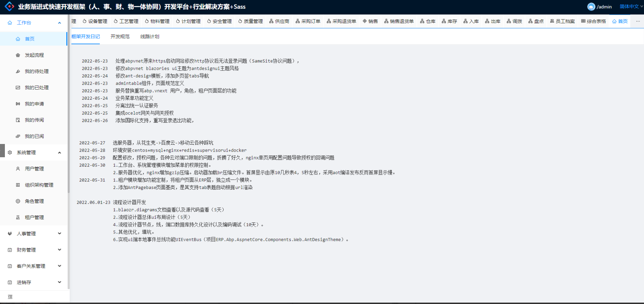Click the 我的待处理 sidebar icon
Image resolution: width=644 pixels, height=304 pixels.
pos(18,71)
